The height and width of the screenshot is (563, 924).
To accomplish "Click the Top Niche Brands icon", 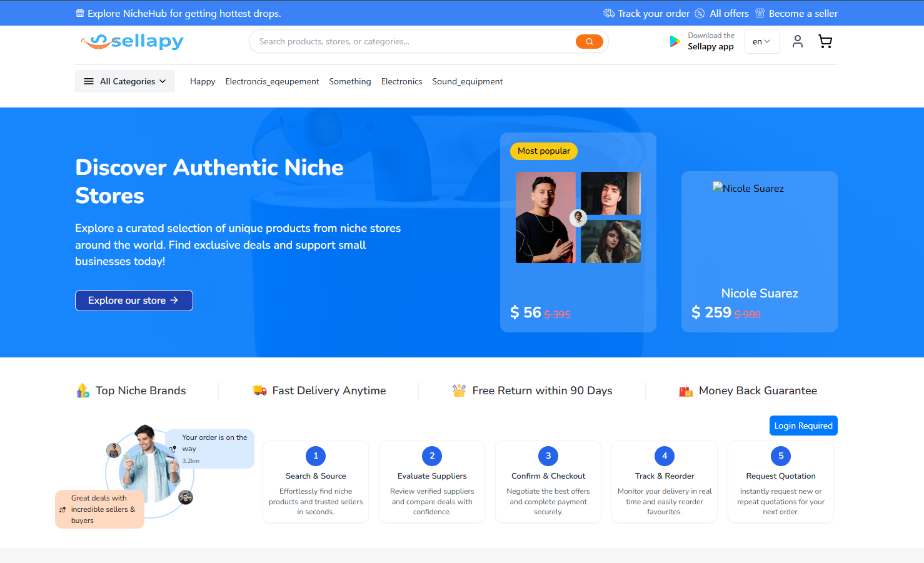I will (83, 391).
